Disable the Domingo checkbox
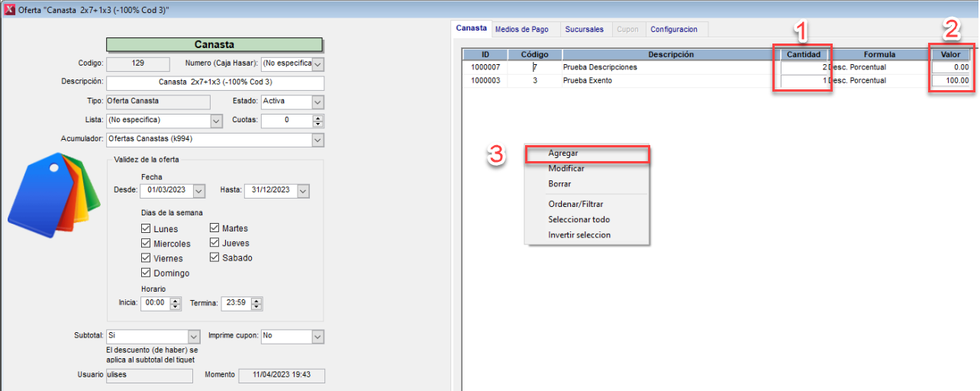The image size is (980, 391). click(x=146, y=273)
